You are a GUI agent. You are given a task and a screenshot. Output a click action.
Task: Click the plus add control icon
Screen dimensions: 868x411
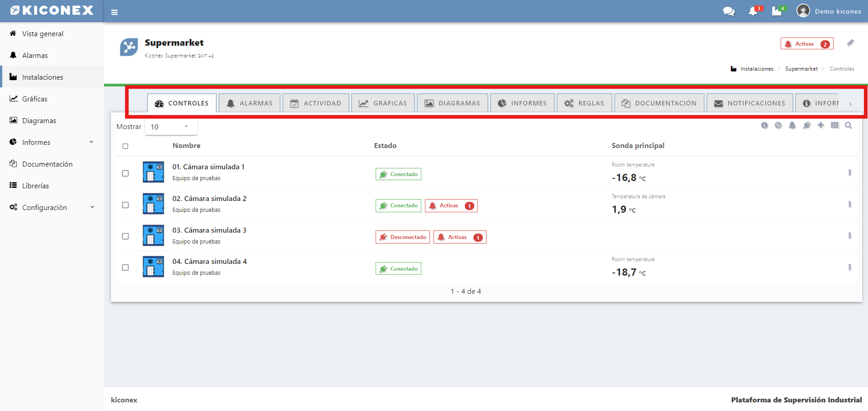(x=820, y=125)
